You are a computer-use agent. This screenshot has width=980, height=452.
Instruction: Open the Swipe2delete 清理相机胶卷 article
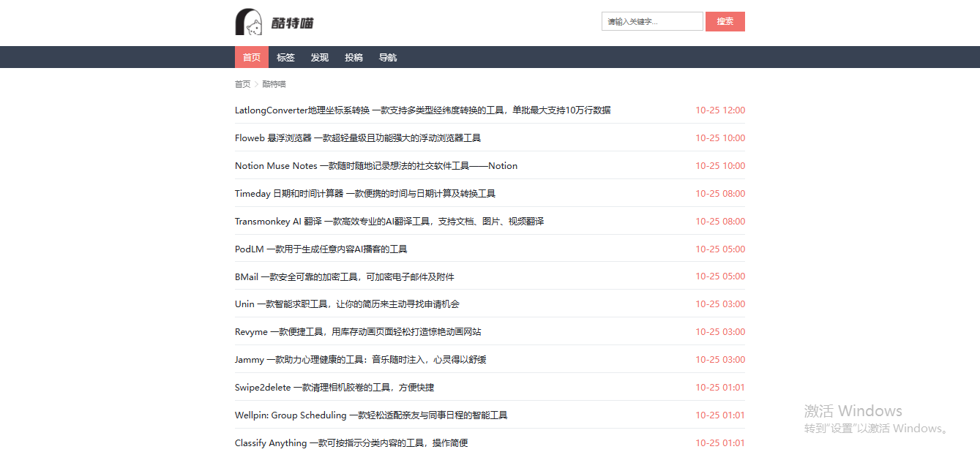(x=334, y=388)
